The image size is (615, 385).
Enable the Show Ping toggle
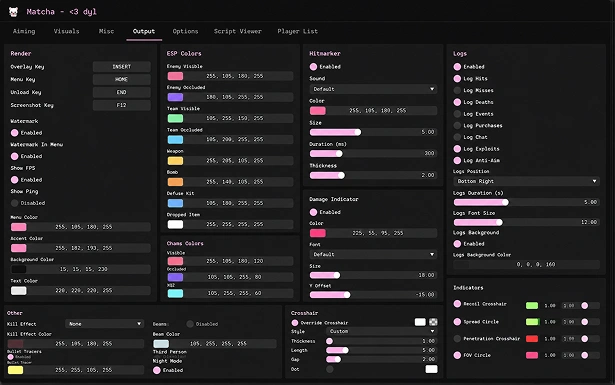(x=15, y=203)
